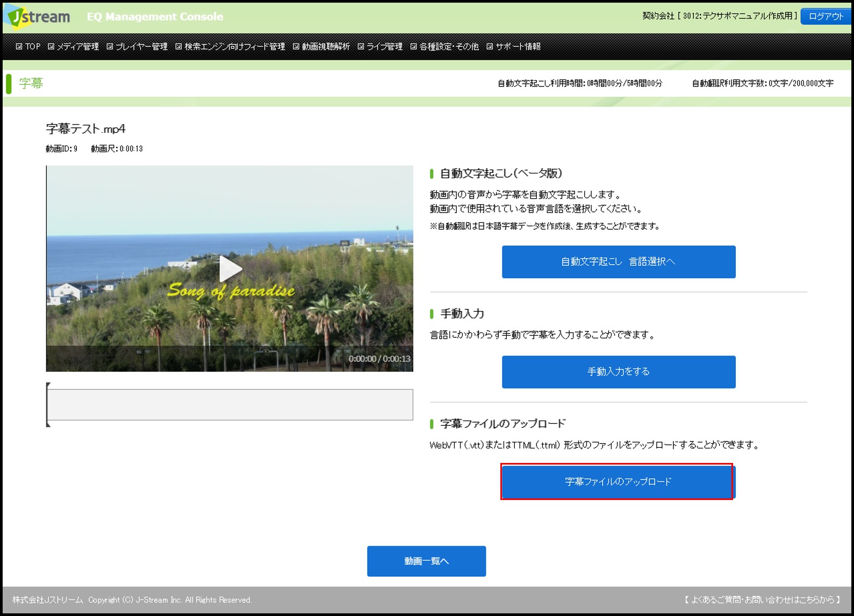The width and height of the screenshot is (854, 616).
Task: Click the icon beside ライブ管理
Action: click(x=361, y=47)
